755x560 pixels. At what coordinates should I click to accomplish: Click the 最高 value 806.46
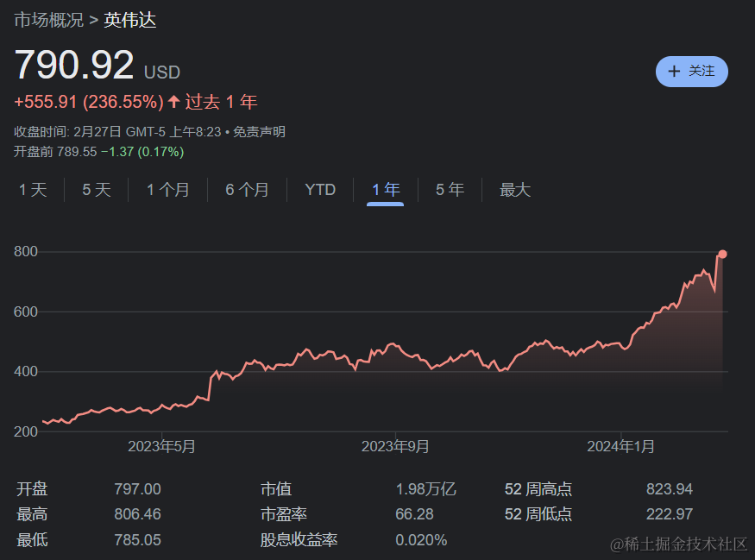click(138, 514)
